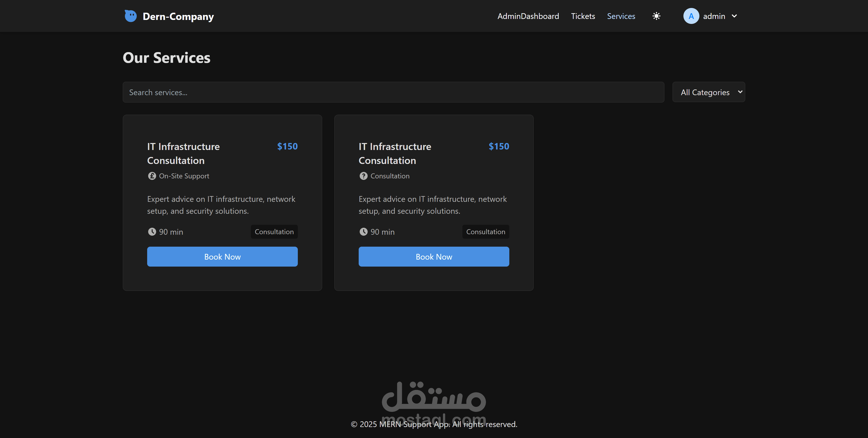The height and width of the screenshot is (438, 868).
Task: Open the Services nav link
Action: click(x=621, y=16)
